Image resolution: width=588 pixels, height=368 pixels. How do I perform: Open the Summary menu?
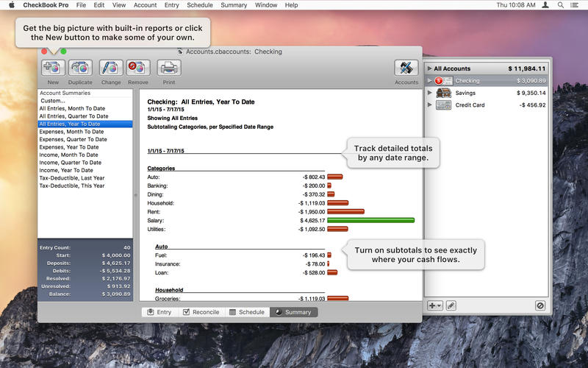point(234,5)
